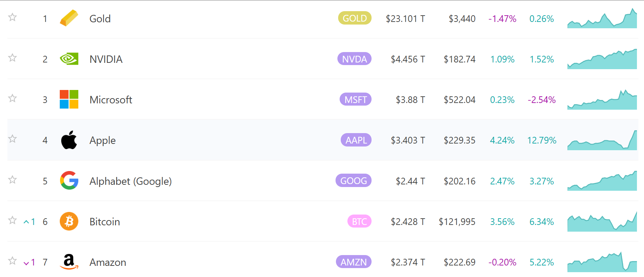Open the Amazon name link
644x277 pixels.
point(108,262)
